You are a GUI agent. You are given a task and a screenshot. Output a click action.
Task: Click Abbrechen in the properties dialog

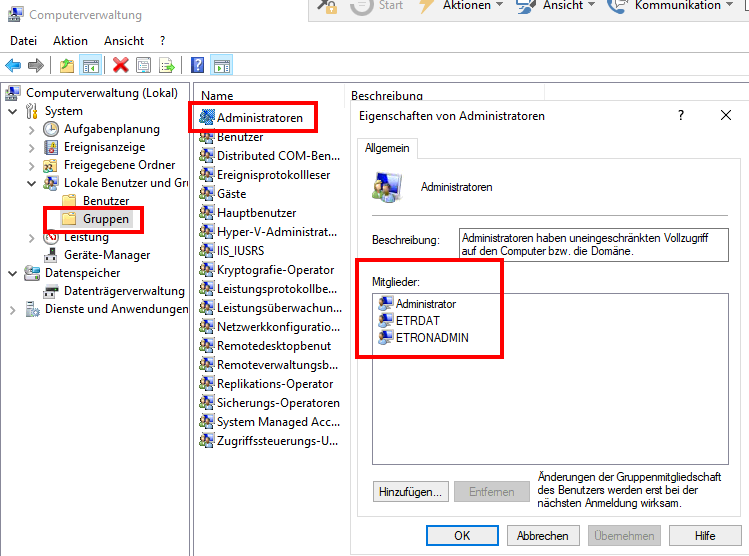pos(542,536)
